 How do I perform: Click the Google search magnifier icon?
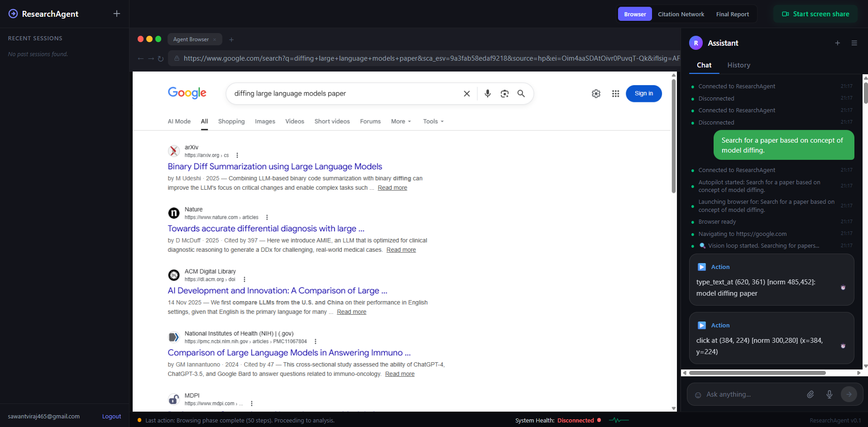click(x=521, y=93)
